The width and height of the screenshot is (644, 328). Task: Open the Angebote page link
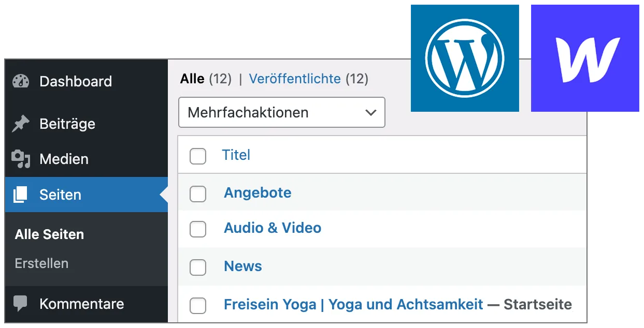coord(257,193)
